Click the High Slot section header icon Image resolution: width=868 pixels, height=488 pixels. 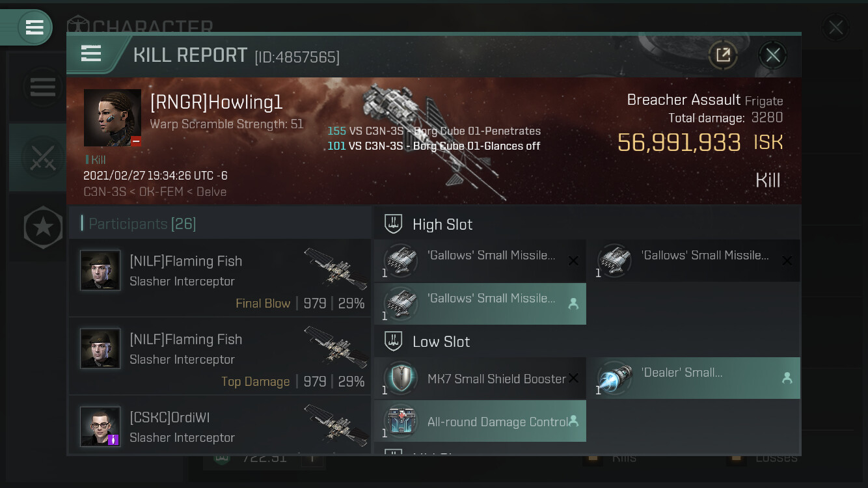(x=393, y=224)
